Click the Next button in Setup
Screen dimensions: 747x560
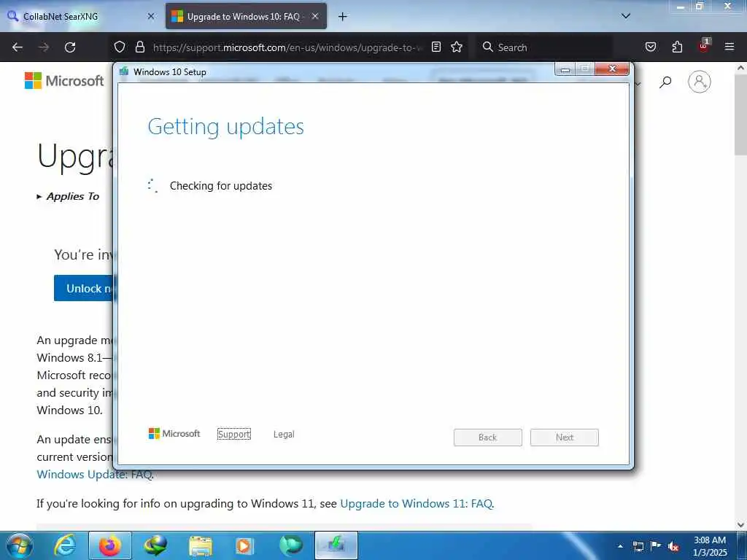564,437
